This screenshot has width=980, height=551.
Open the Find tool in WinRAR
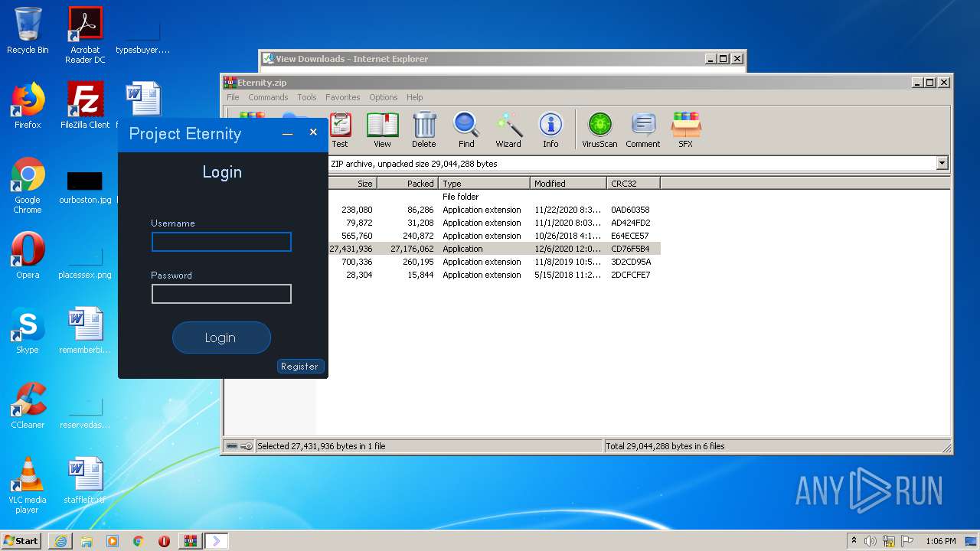point(466,129)
